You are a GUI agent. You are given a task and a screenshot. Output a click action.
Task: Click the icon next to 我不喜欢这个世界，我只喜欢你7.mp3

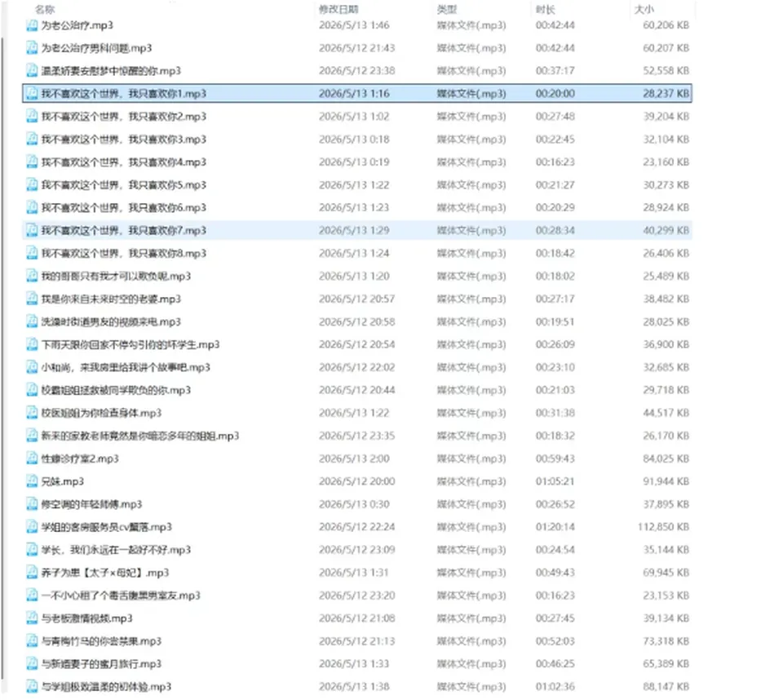(x=32, y=230)
